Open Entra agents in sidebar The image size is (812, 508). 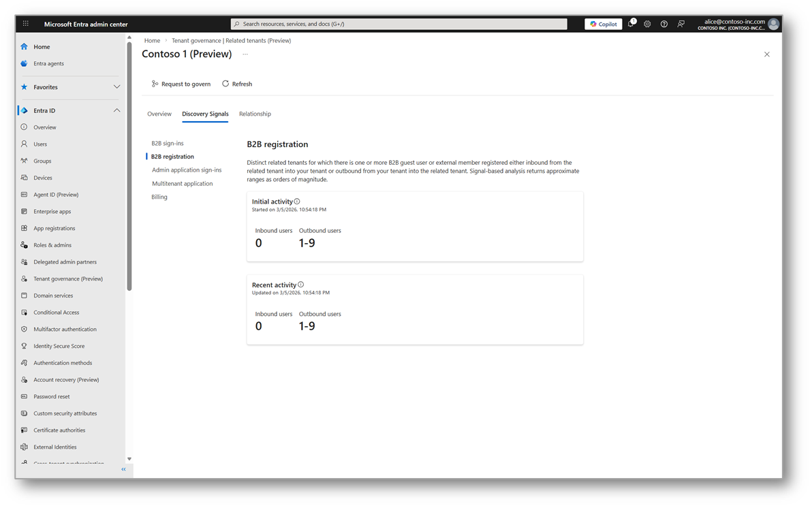(x=48, y=64)
